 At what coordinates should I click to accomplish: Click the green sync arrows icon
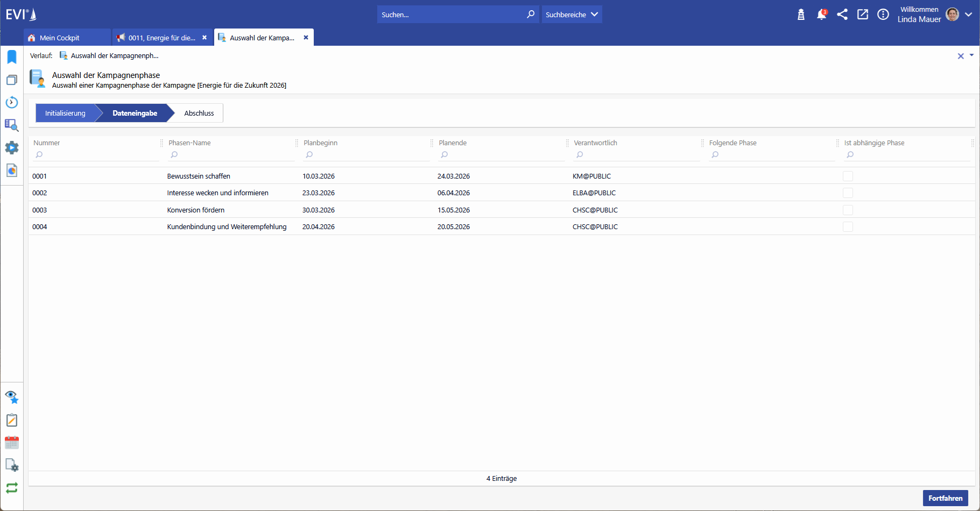click(12, 488)
